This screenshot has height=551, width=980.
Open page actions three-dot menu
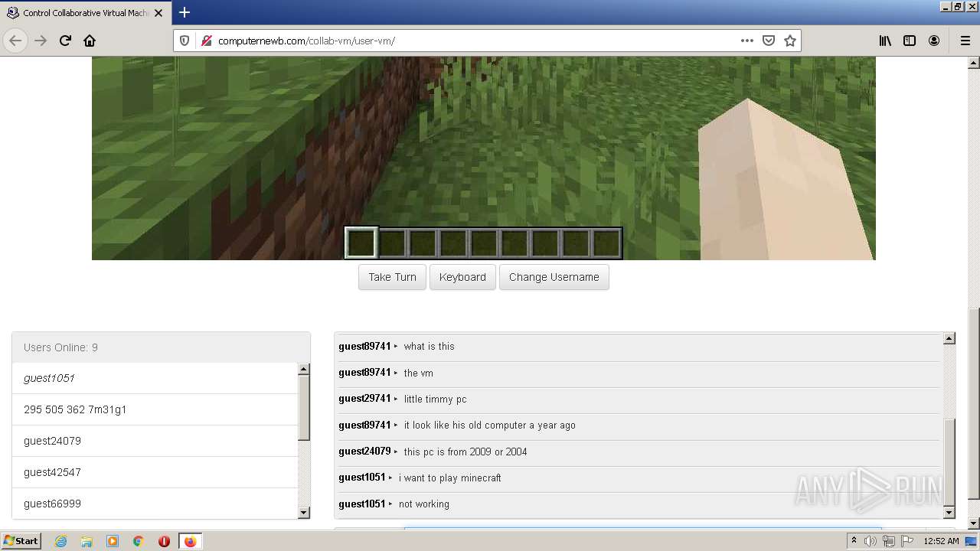[747, 41]
